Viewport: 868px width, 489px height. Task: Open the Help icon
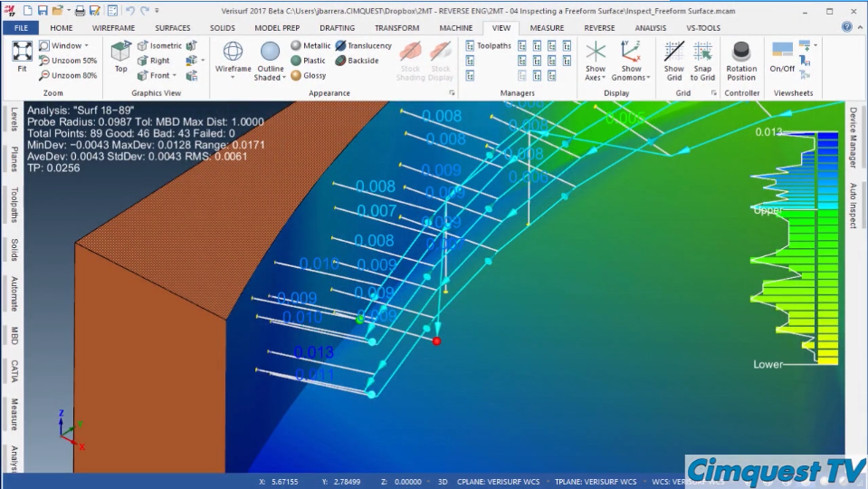[x=846, y=26]
